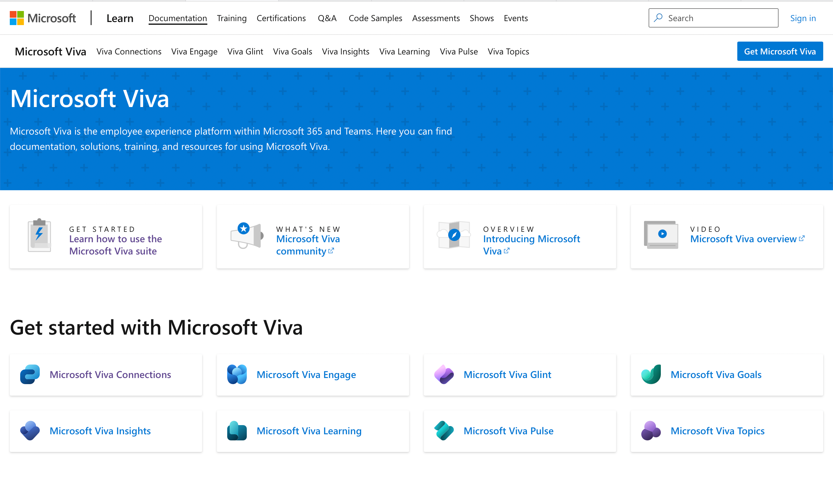Open Assessments in top navigation
The height and width of the screenshot is (504, 833).
[x=436, y=18]
